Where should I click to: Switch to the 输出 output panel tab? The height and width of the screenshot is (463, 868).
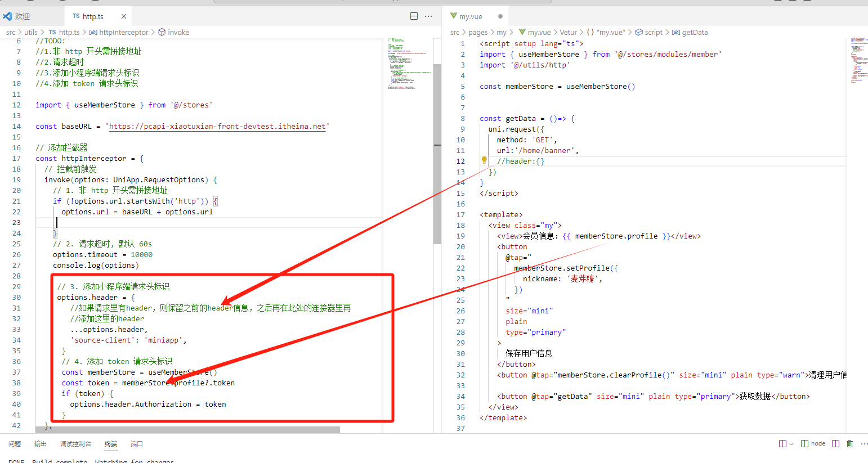(x=41, y=444)
